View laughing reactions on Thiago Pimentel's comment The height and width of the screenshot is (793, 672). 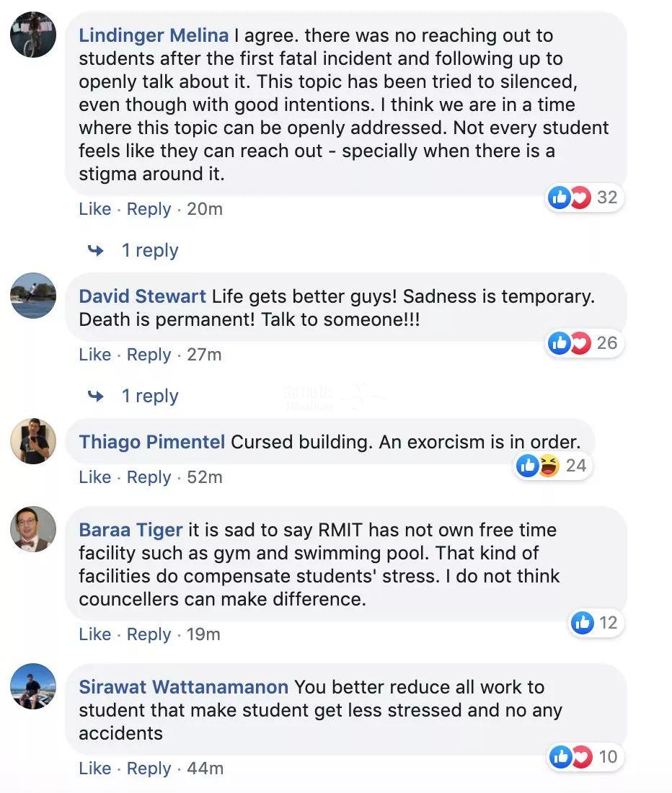(549, 466)
